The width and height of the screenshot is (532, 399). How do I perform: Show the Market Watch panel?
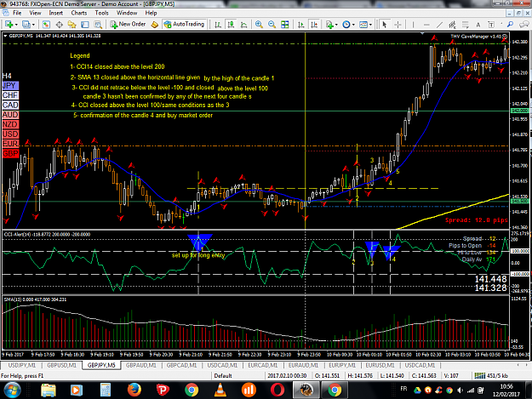pyautogui.click(x=46, y=25)
